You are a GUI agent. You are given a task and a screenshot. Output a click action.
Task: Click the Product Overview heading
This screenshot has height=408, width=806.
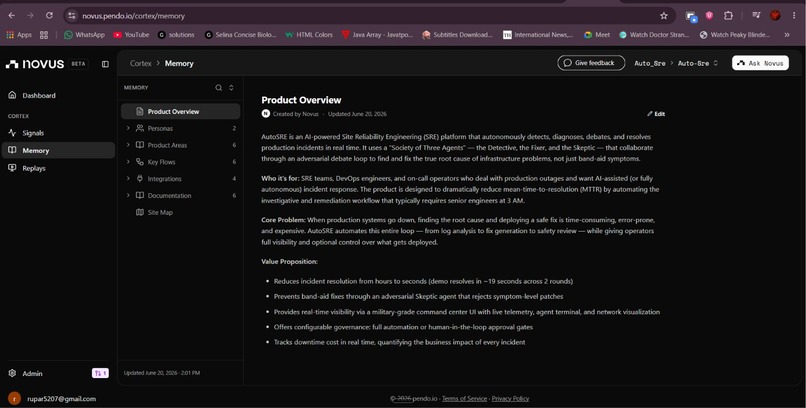tap(301, 100)
